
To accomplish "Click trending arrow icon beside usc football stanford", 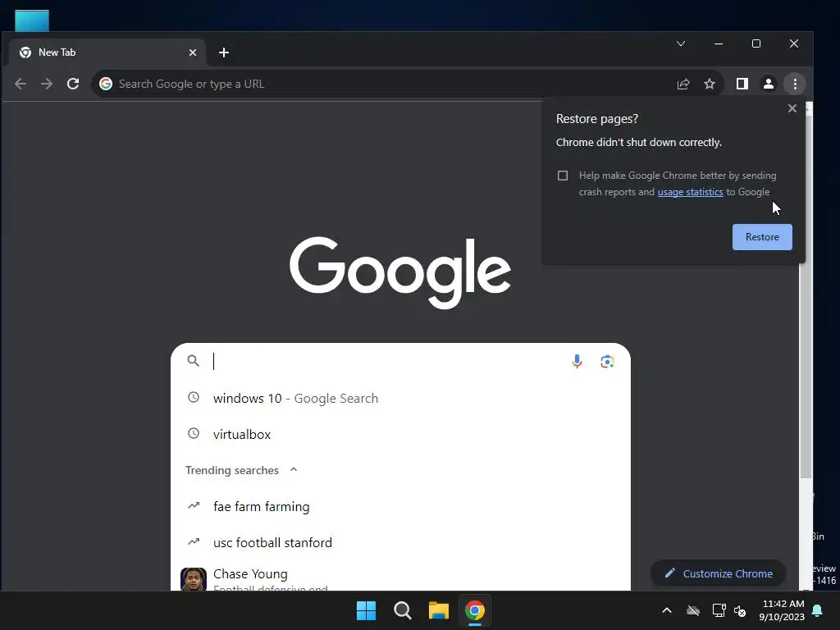I will coord(194,541).
